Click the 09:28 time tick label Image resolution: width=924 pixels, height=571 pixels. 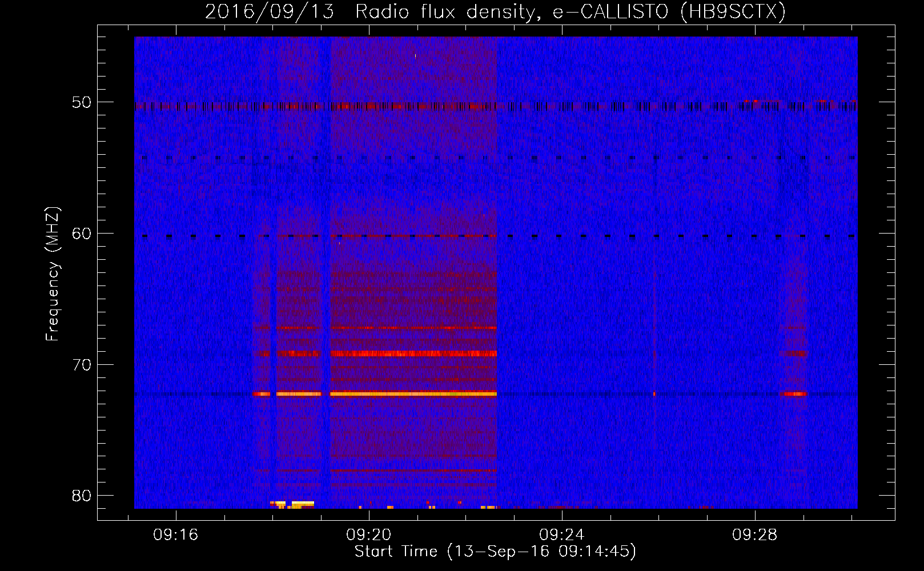tap(755, 535)
